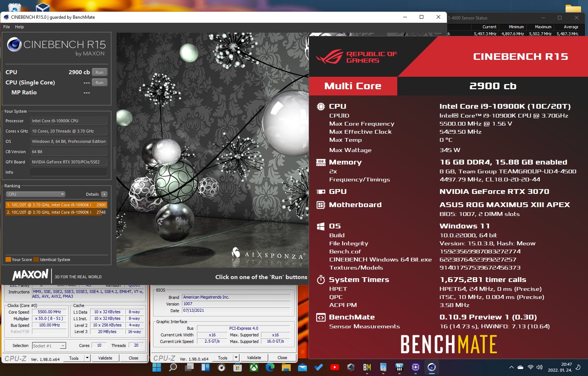Open the blue checkmark To Do app
This screenshot has height=376, width=588.
pos(319,367)
